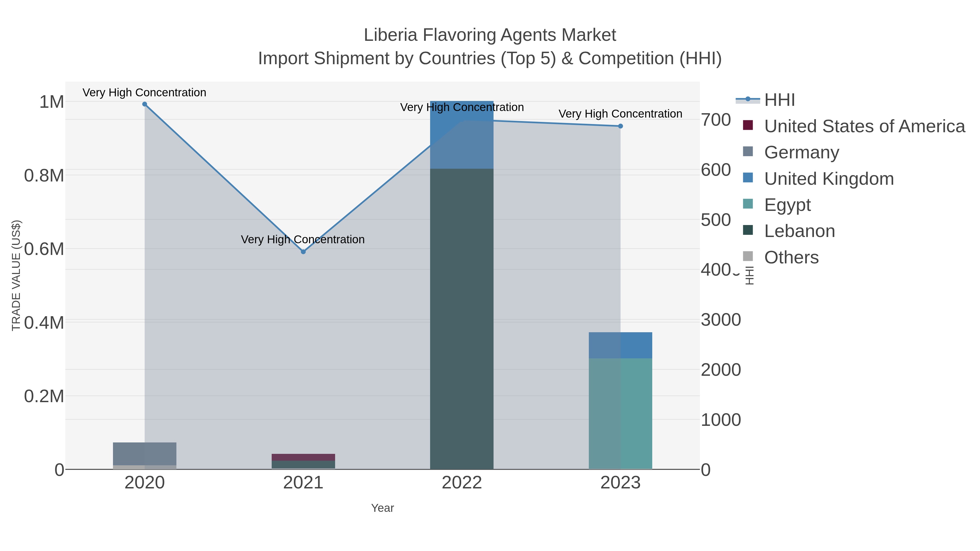The image size is (980, 551).
Task: Click the HHI data point for 2023
Action: point(620,126)
